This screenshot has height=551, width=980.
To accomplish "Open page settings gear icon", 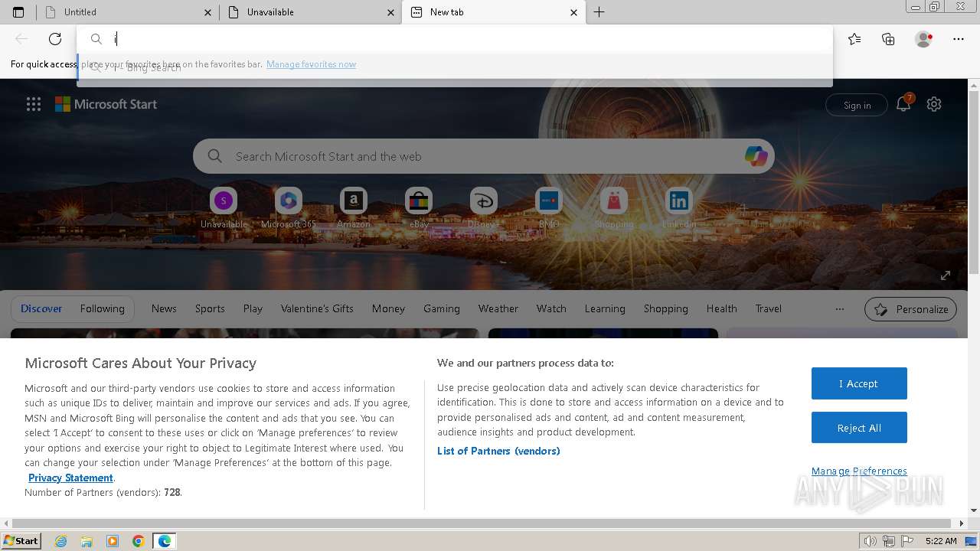I will (934, 105).
